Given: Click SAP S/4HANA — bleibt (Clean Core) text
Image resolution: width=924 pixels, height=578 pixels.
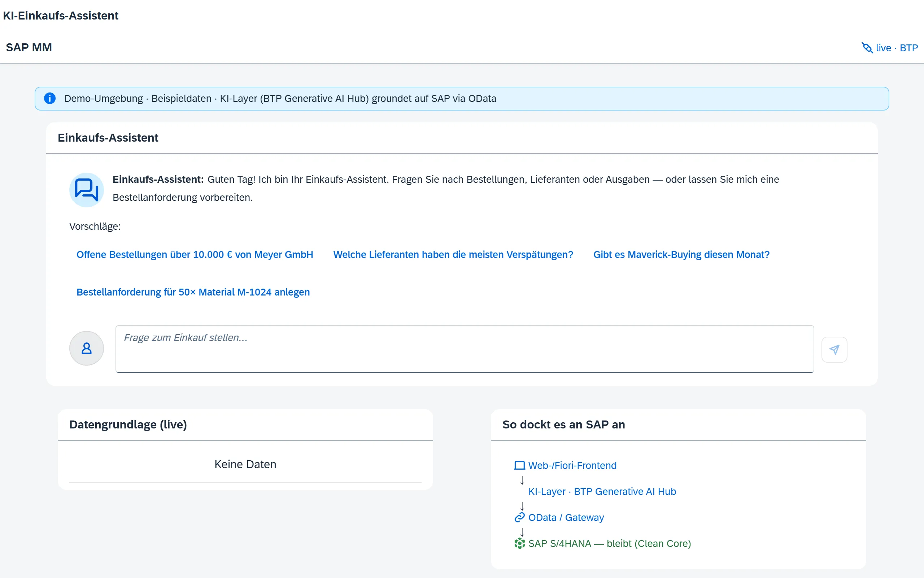Looking at the screenshot, I should click(x=609, y=543).
